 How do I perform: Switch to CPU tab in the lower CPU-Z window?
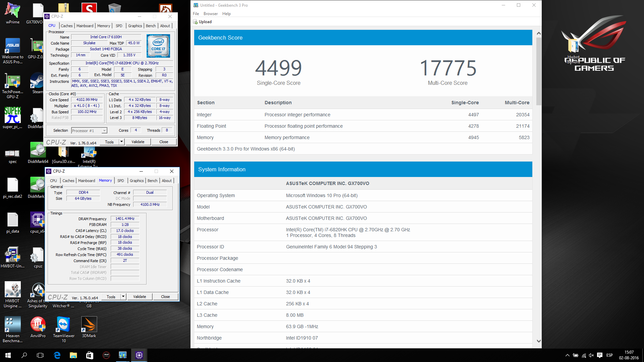(x=53, y=181)
